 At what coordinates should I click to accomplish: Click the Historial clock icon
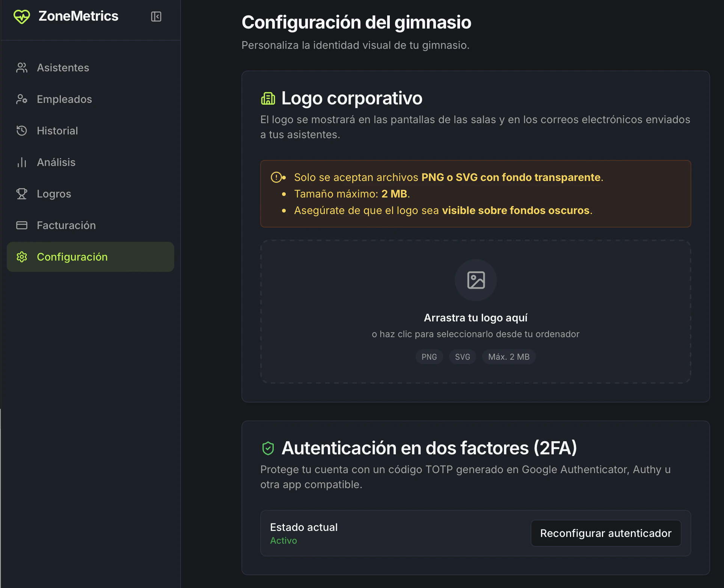pyautogui.click(x=22, y=131)
